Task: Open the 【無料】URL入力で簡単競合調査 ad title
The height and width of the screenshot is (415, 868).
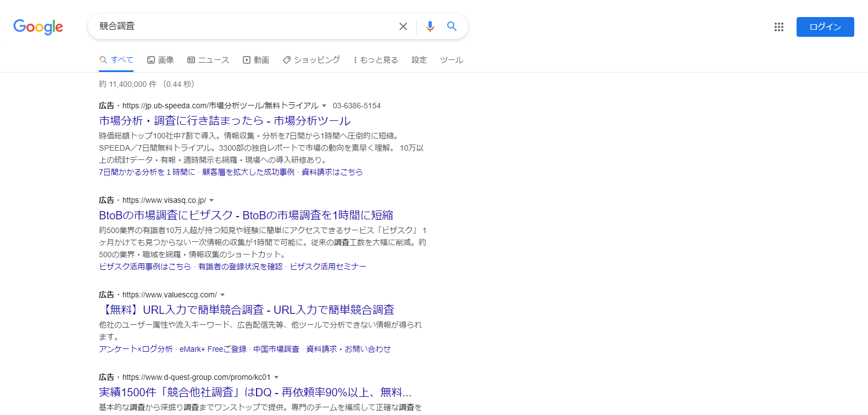Action: (247, 309)
